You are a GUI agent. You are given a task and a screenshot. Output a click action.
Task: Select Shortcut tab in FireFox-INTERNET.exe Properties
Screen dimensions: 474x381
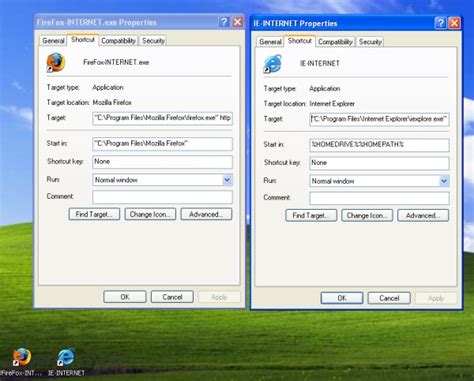[x=83, y=40]
